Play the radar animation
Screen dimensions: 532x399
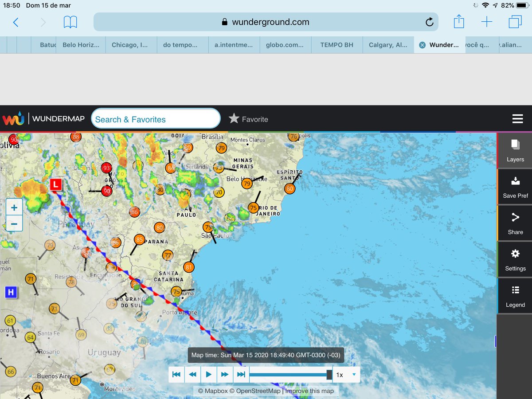click(208, 375)
